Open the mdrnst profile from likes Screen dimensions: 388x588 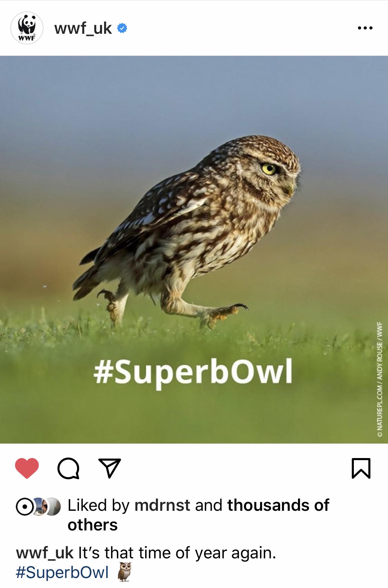[162, 505]
